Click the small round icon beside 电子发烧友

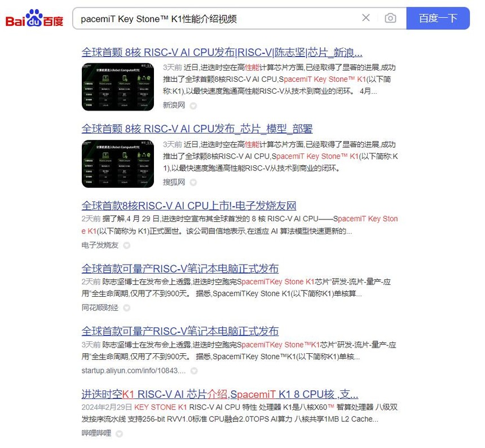[126, 245]
